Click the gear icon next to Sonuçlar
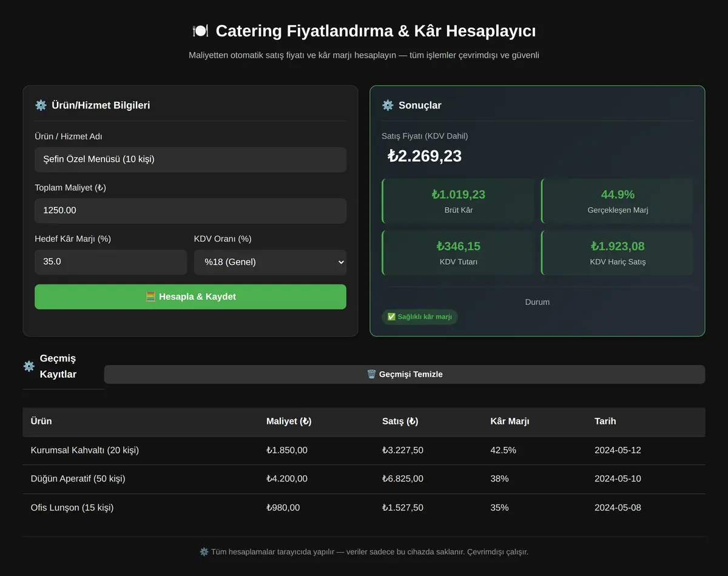 388,105
